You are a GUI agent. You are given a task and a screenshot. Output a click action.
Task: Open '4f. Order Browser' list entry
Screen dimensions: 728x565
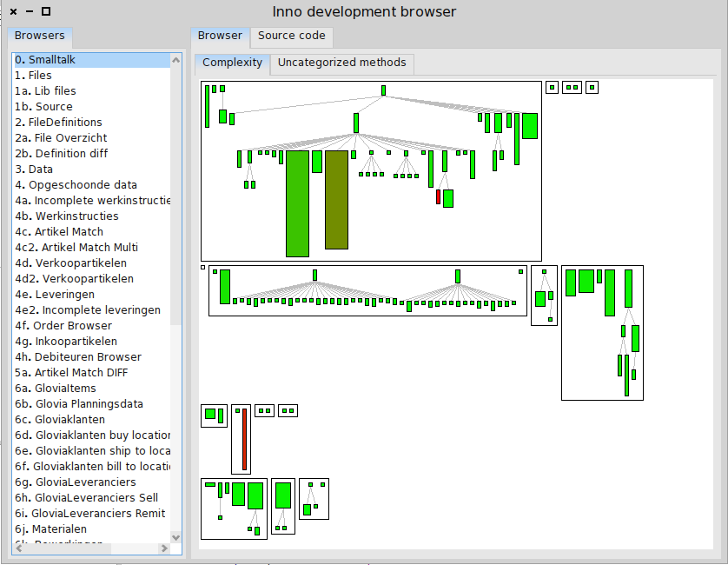pyautogui.click(x=90, y=326)
